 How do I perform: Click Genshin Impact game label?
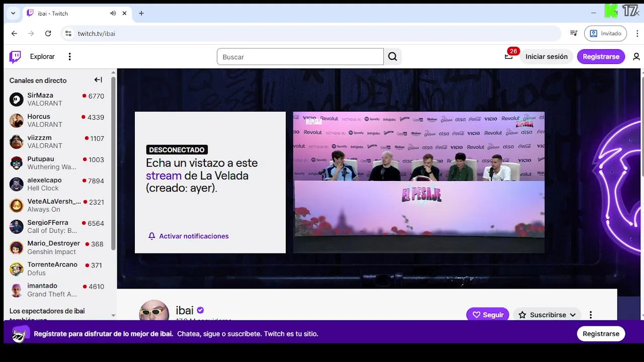52,252
